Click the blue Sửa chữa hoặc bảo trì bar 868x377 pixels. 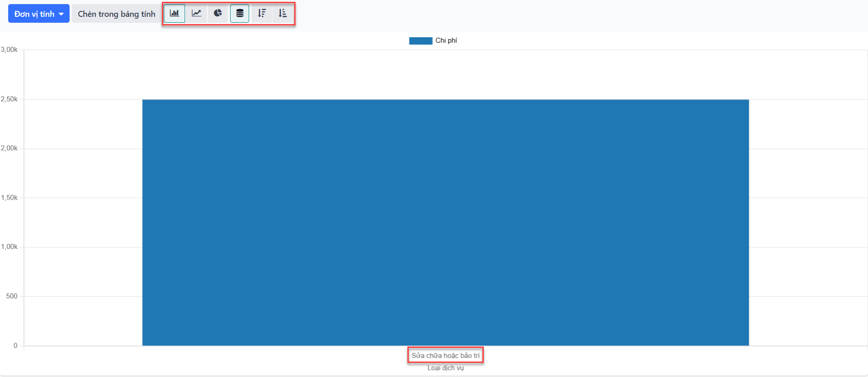tap(446, 222)
